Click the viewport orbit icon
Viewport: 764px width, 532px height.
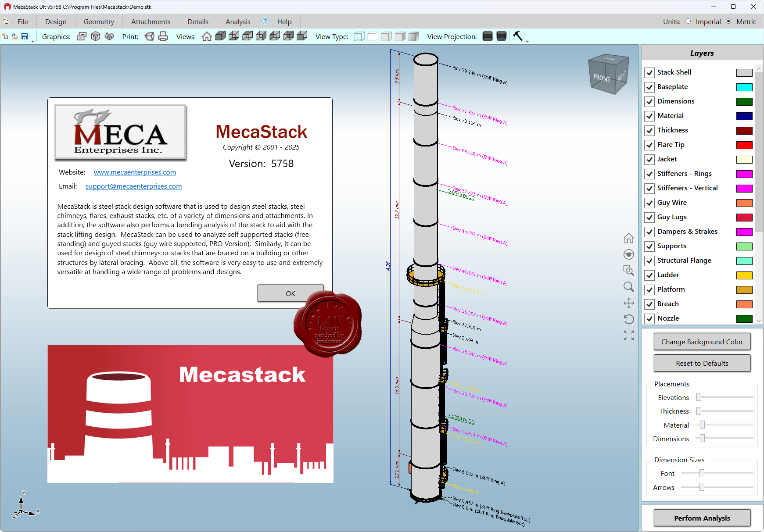tap(629, 254)
